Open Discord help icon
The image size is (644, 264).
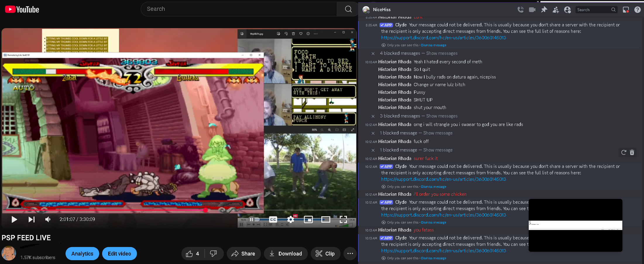pyautogui.click(x=638, y=10)
